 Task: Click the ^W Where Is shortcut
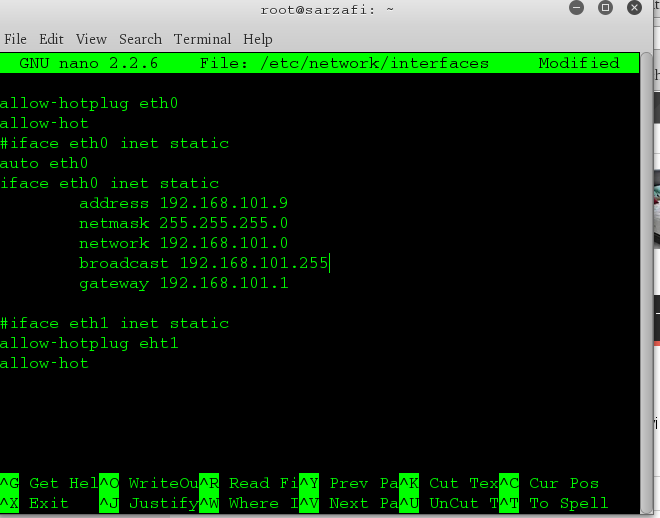coord(249,503)
